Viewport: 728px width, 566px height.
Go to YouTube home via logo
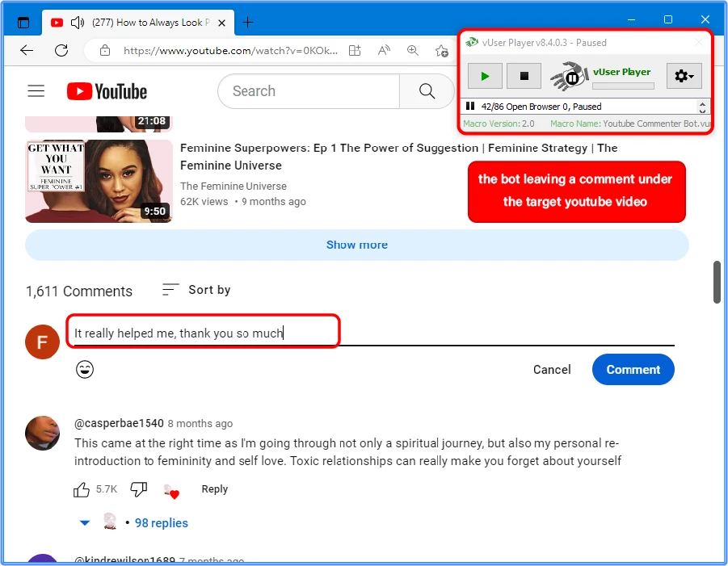107,91
